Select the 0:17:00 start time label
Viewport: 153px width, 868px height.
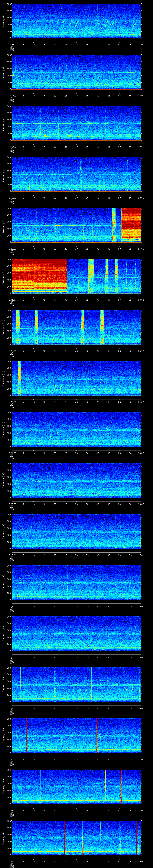tap(12, 96)
